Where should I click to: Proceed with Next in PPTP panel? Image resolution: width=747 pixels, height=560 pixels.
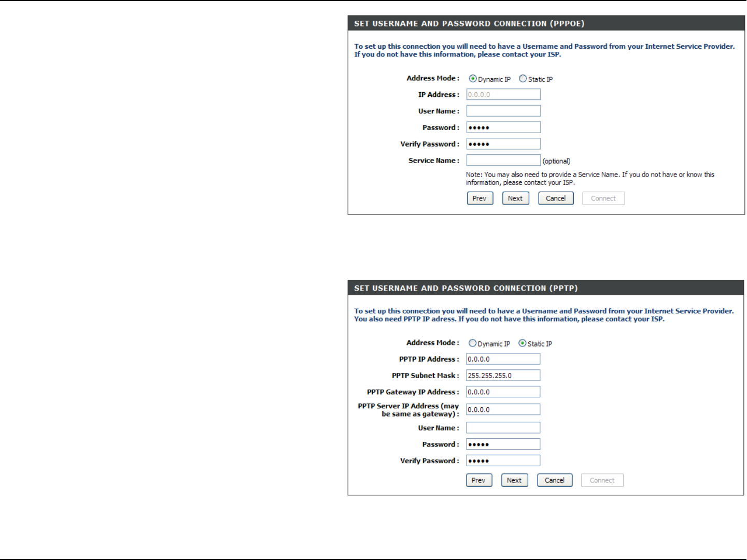(x=515, y=480)
